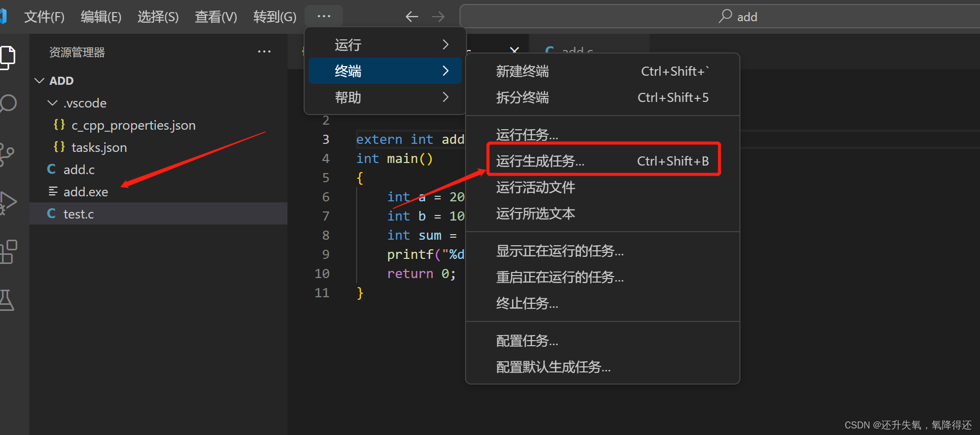
Task: Click the overflow ellipsis in the menu bar
Action: tap(324, 16)
